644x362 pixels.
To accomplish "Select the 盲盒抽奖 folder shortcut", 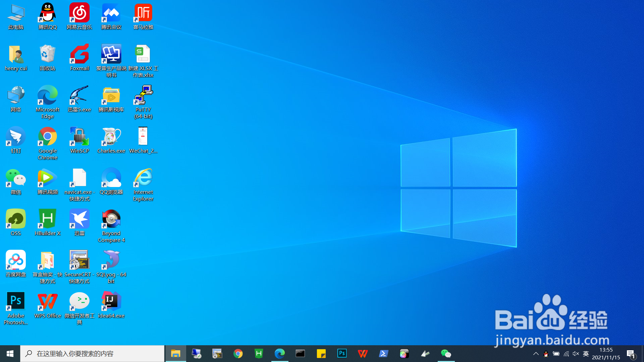I will [48, 267].
